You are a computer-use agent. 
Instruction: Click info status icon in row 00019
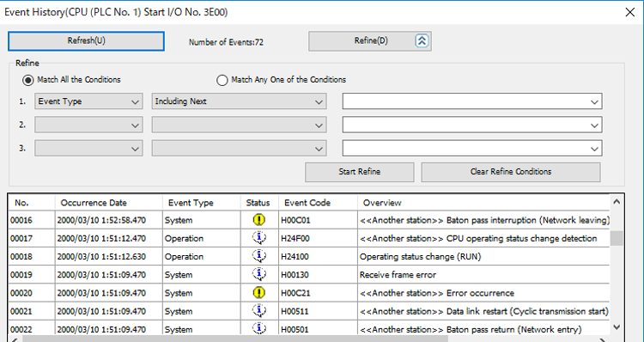(258, 274)
